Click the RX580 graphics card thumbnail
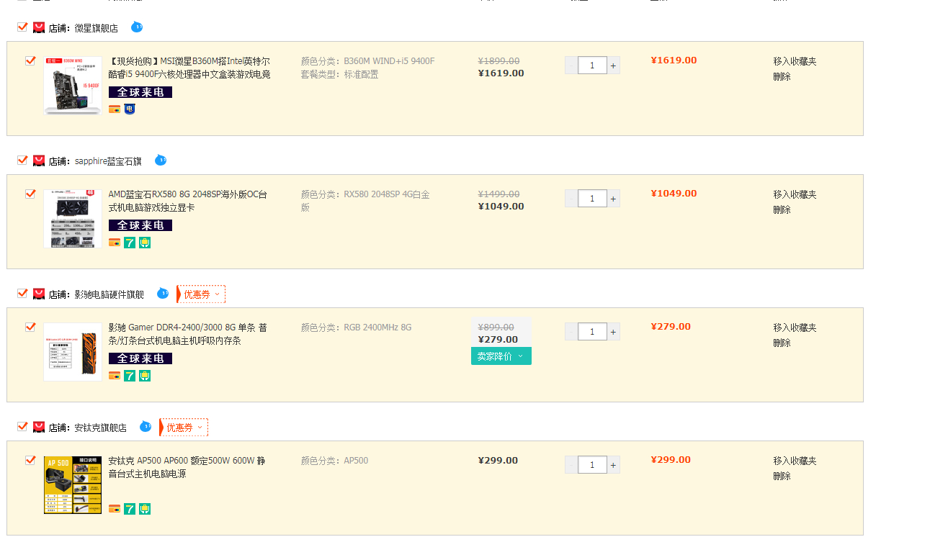930x560 pixels. (x=73, y=219)
